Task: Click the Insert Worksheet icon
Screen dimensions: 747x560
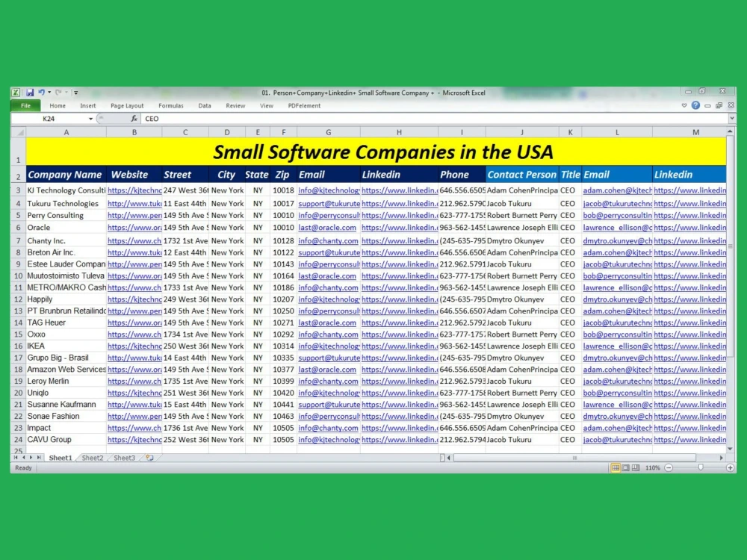Action: pyautogui.click(x=149, y=458)
